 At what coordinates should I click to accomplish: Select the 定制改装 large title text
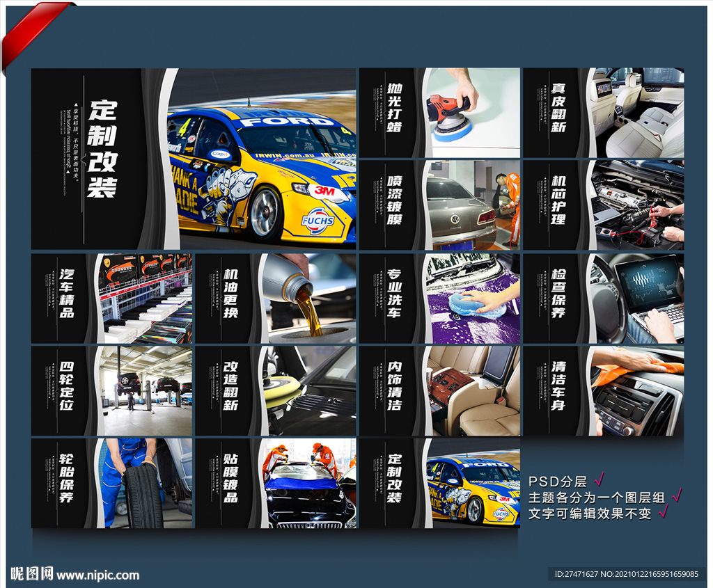pyautogui.click(x=102, y=149)
